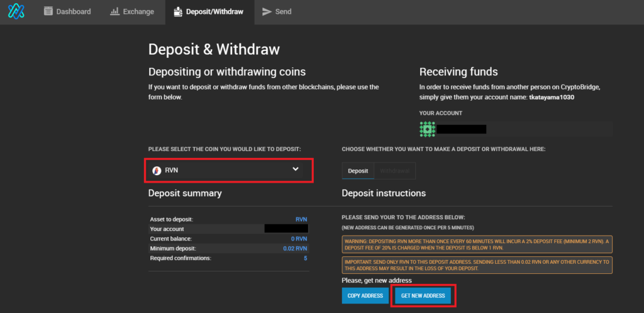Click the 2% deposit fee warning box
The image size is (644, 313).
(477, 244)
